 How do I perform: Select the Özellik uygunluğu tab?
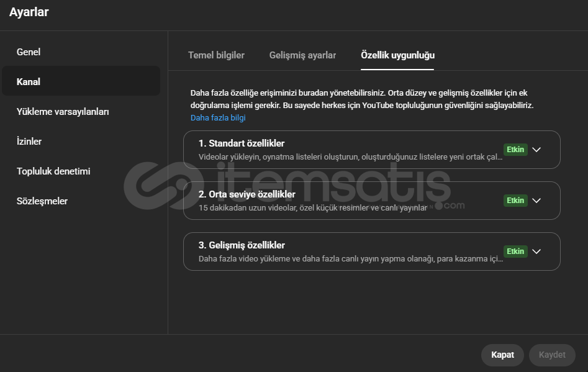(x=397, y=55)
